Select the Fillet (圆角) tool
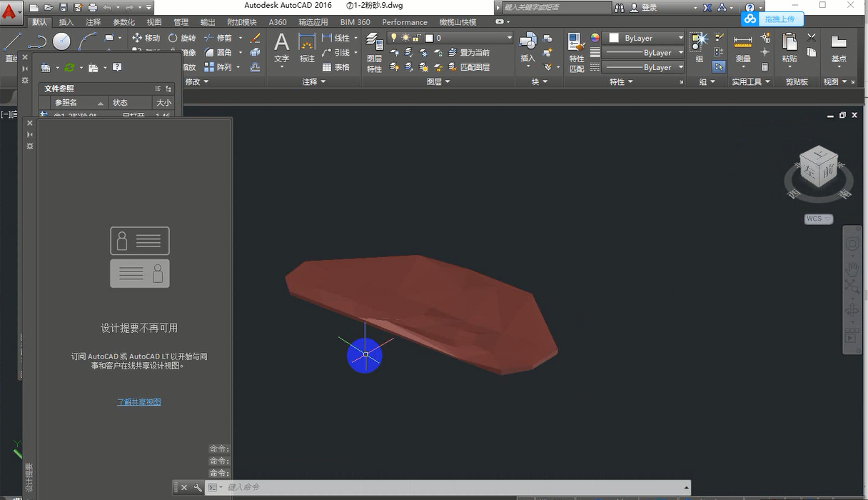This screenshot has height=500, width=868. pyautogui.click(x=218, y=52)
